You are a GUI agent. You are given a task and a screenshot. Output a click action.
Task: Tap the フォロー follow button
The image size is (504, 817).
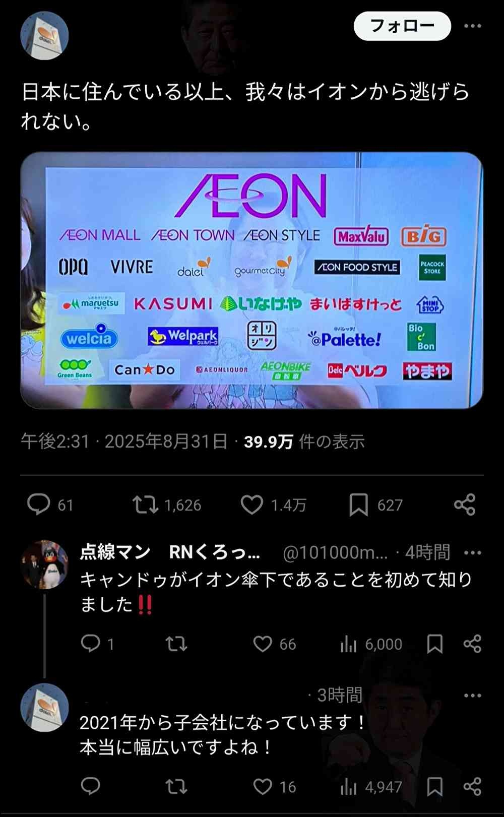tap(402, 26)
